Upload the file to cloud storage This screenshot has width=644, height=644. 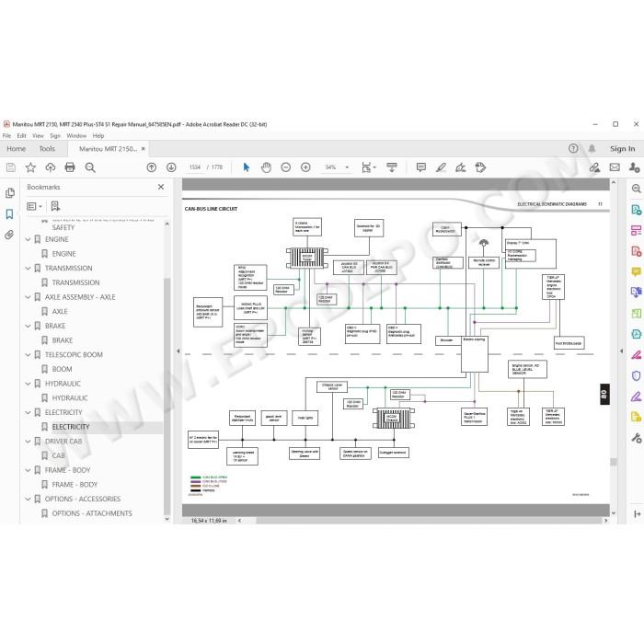(50, 167)
